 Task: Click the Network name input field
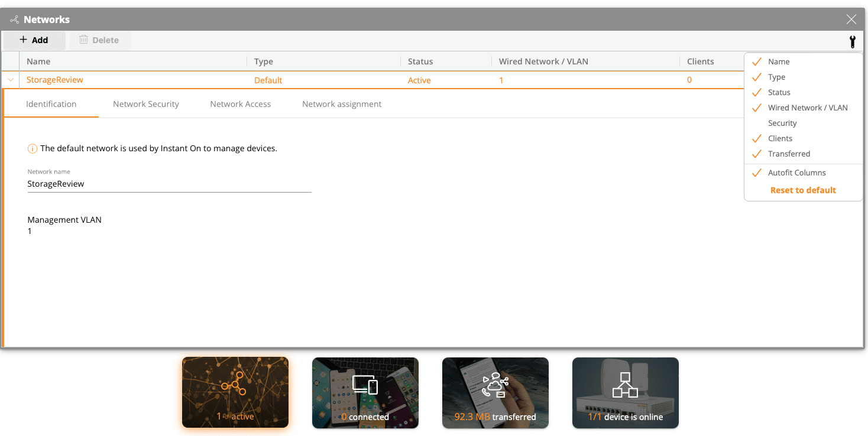pyautogui.click(x=169, y=184)
